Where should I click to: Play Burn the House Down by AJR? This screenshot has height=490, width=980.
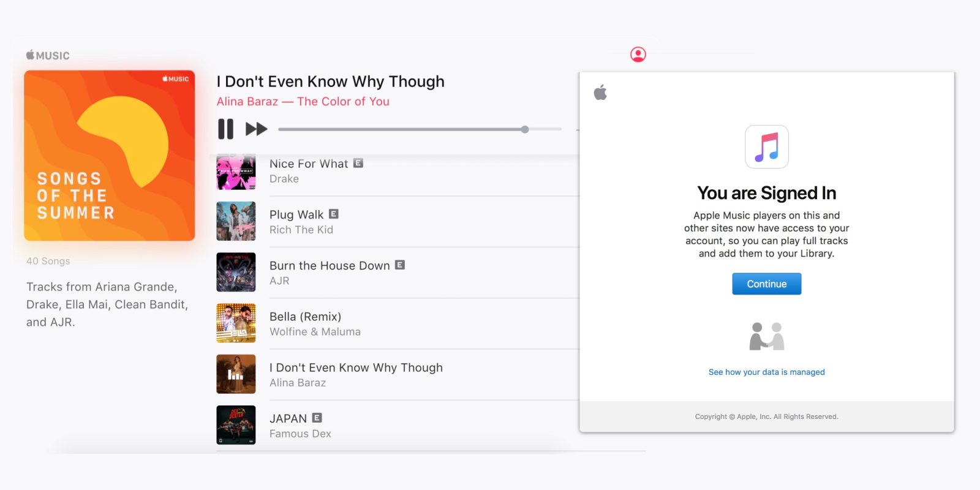coord(330,266)
